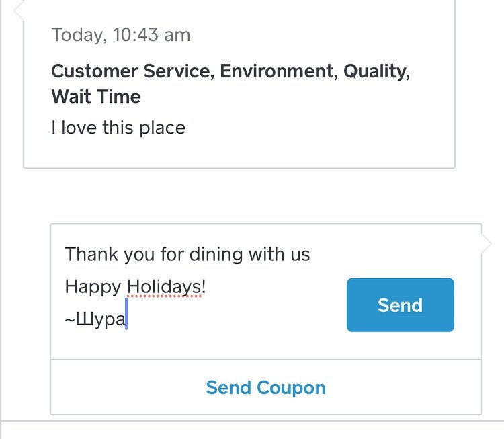
Task: Click the "I love this place" comment
Action: coord(118,128)
